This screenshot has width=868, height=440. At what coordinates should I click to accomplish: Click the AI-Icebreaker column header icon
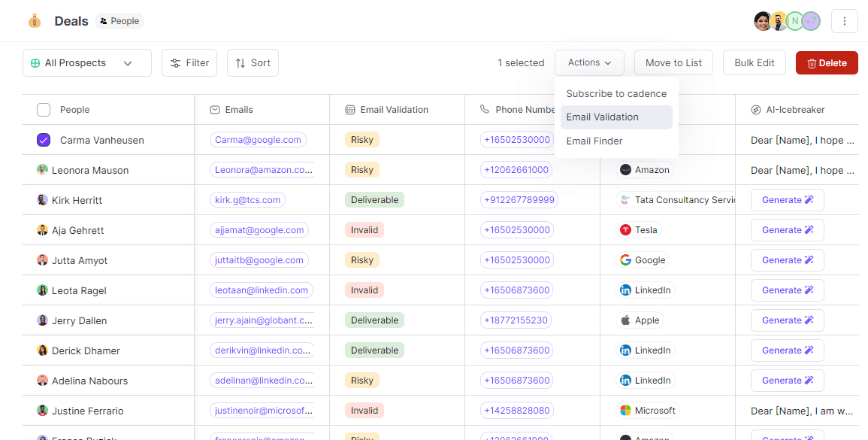pos(755,109)
